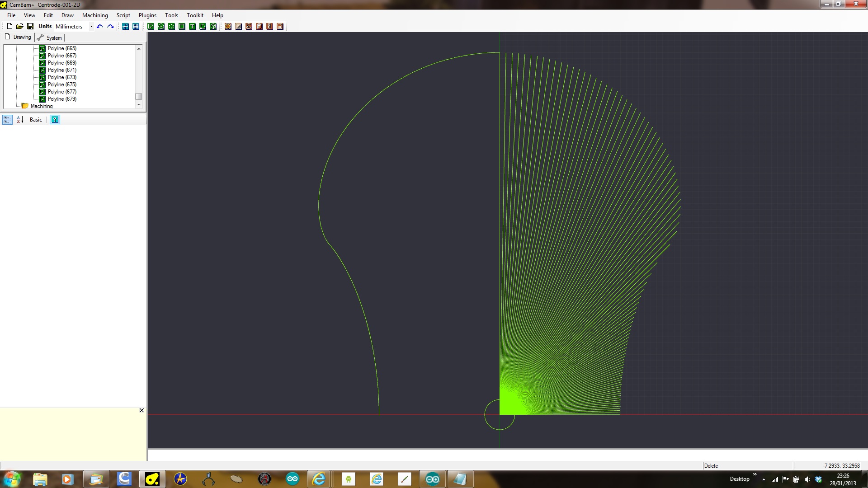Image resolution: width=868 pixels, height=488 pixels.
Task: Click the Undo arrow
Action: 99,27
